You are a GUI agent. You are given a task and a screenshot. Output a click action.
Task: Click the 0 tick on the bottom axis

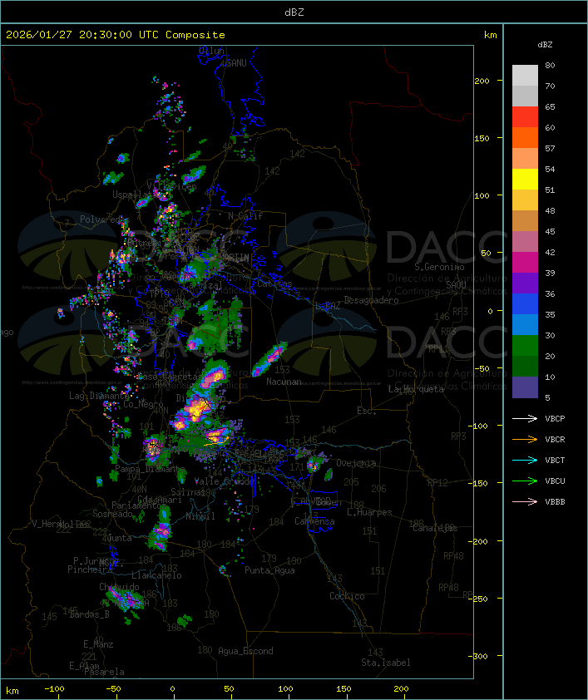(173, 689)
